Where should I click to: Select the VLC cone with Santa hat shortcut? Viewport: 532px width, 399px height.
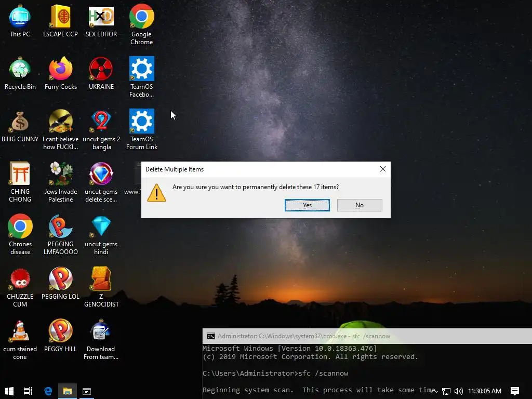point(20,339)
